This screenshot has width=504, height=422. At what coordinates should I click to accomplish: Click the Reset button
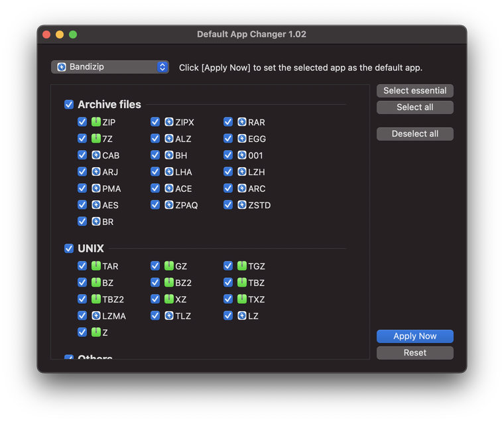tap(414, 353)
